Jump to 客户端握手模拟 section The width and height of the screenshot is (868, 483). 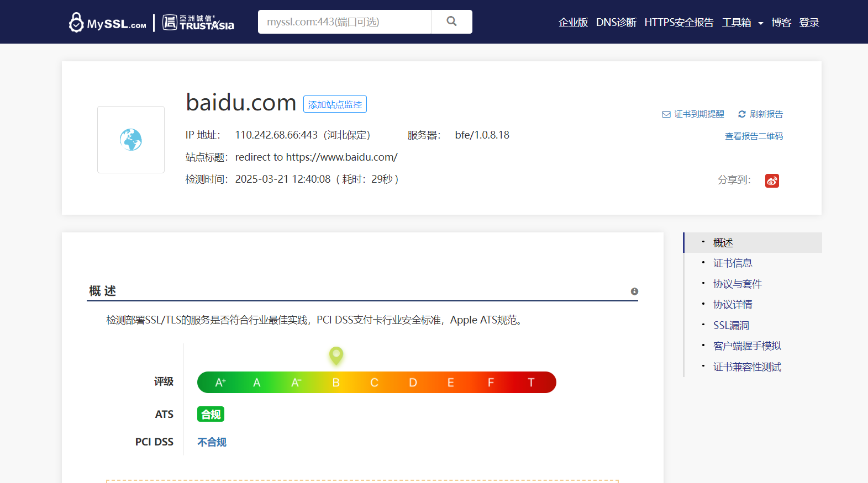(747, 346)
